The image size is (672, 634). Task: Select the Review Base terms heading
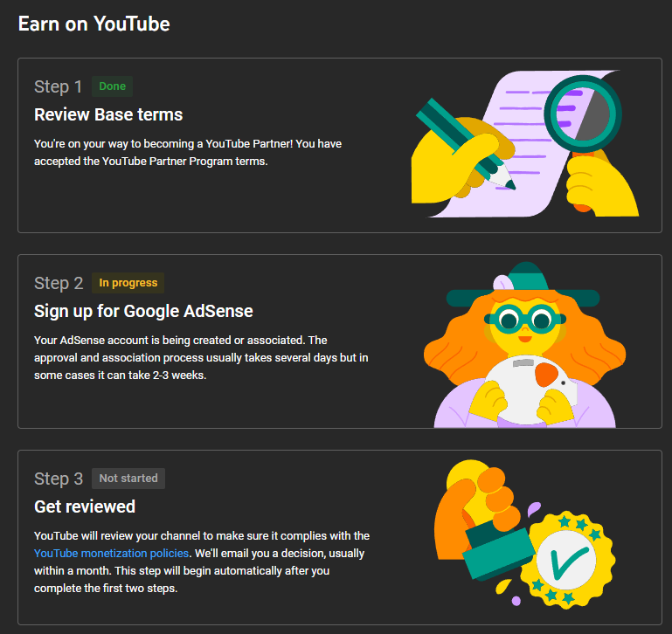[108, 114]
